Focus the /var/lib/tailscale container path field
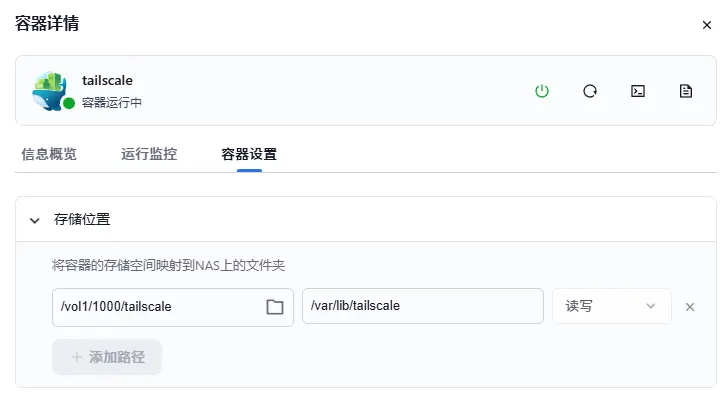This screenshot has width=725, height=400. click(421, 306)
